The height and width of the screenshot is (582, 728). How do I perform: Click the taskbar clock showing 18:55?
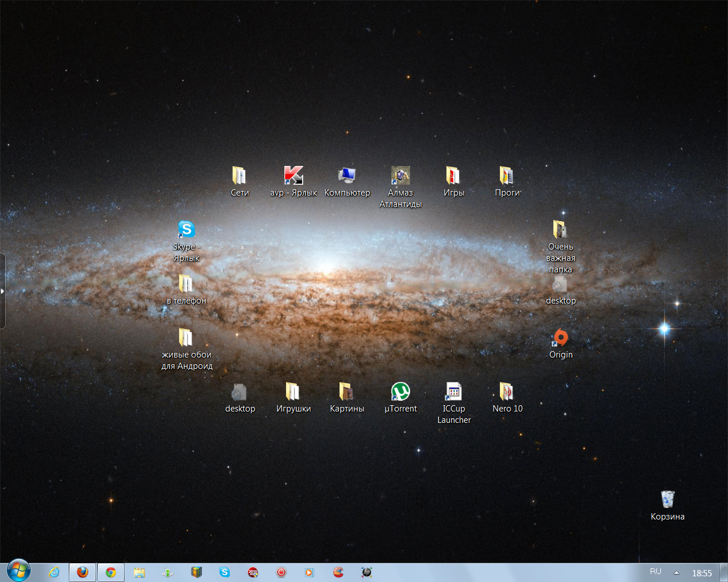[x=702, y=573]
